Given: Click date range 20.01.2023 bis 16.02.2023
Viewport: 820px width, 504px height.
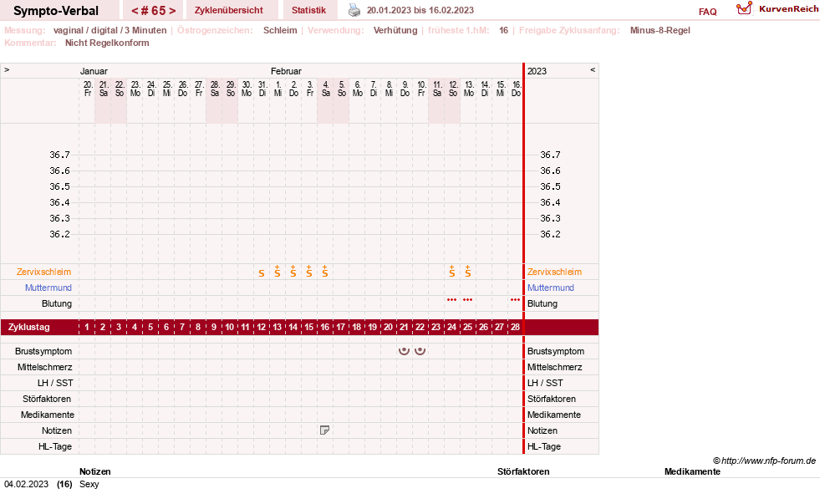Looking at the screenshot, I should pos(420,10).
